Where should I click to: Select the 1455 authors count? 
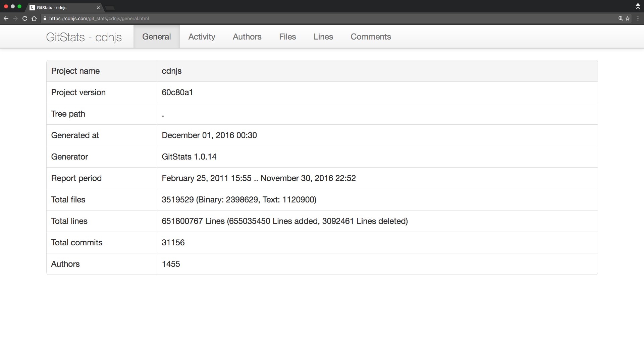(171, 264)
